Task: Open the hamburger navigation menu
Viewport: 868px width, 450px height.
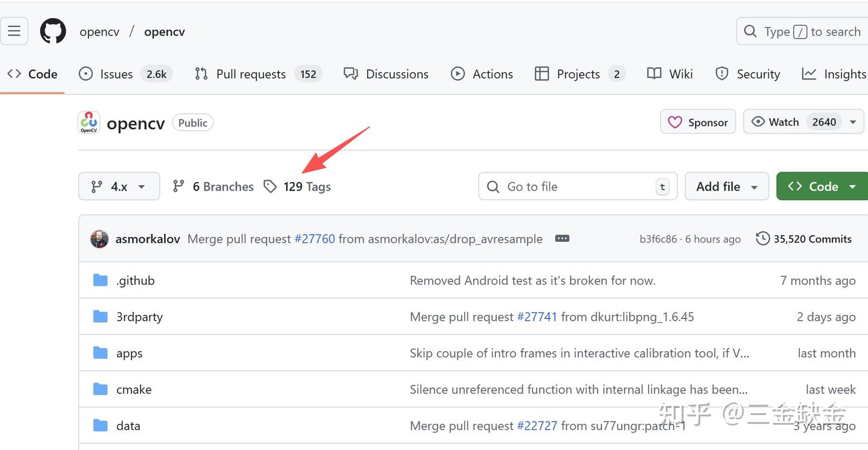Action: 14,31
